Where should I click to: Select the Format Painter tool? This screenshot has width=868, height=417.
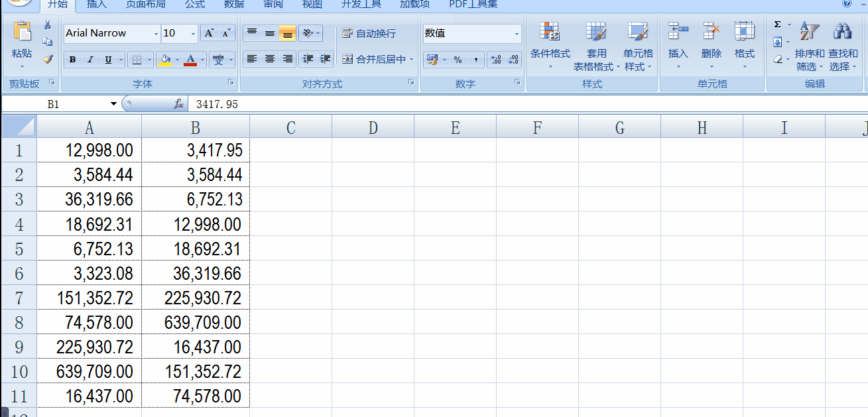click(47, 59)
